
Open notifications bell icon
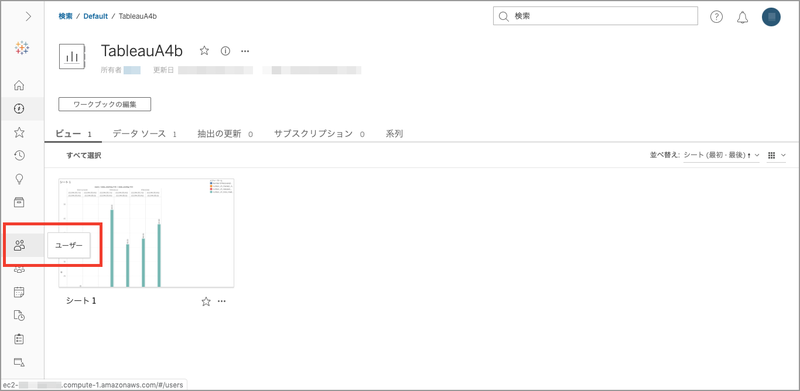pos(742,17)
